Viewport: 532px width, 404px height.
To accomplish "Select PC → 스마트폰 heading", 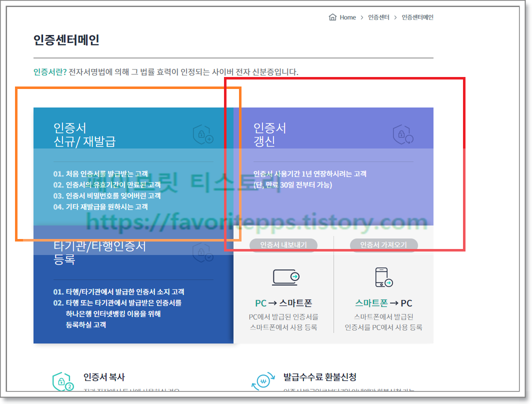I will click(x=283, y=303).
